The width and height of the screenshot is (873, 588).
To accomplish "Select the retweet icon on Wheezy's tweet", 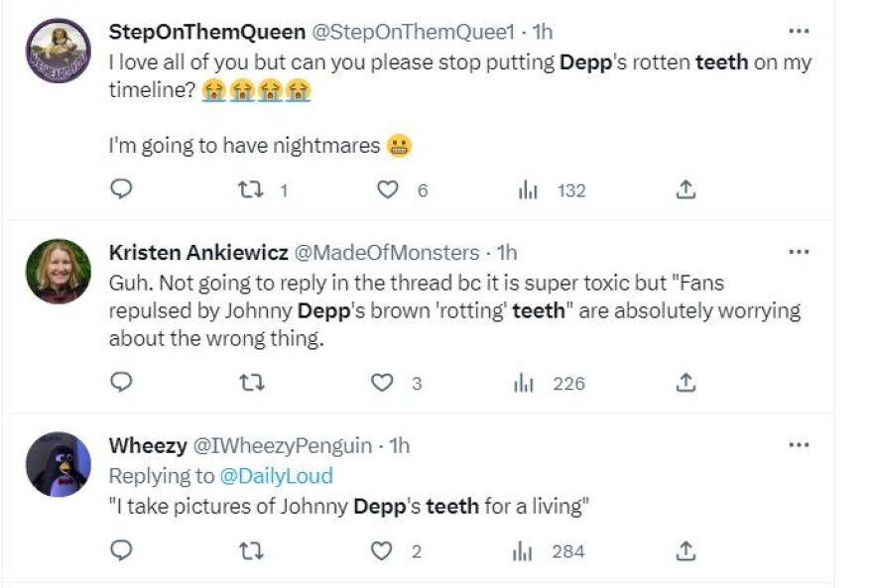I will pyautogui.click(x=253, y=549).
